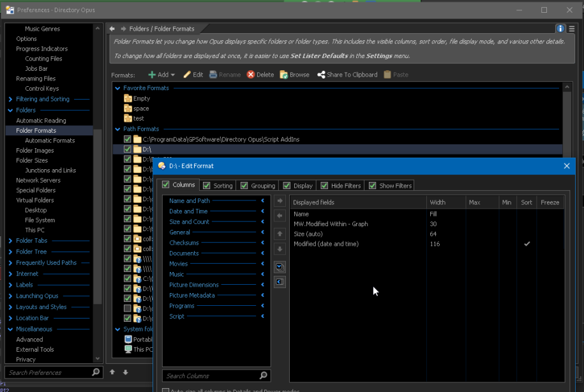584x392 pixels.
Task: Toggle the Columns tab checkbox
Action: pos(166,185)
